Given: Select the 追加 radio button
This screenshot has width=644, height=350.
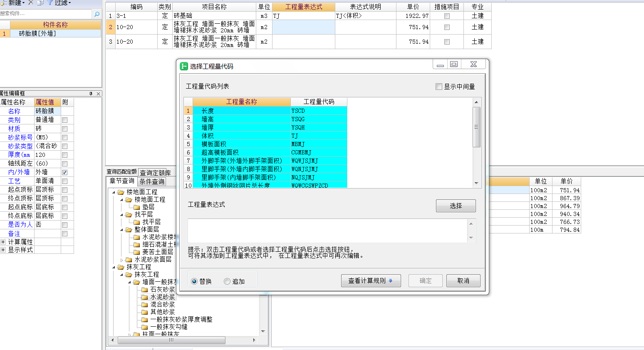Looking at the screenshot, I should tap(227, 281).
